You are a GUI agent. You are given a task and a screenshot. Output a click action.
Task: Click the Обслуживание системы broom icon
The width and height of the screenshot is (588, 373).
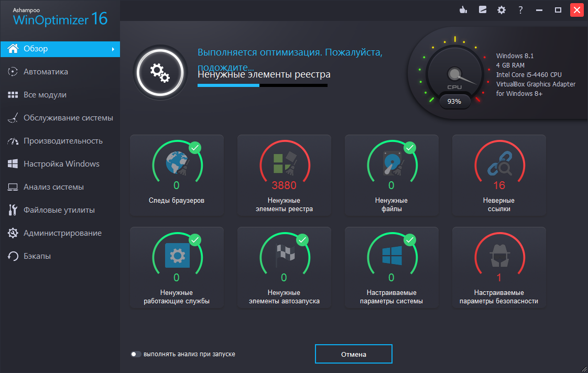click(13, 118)
